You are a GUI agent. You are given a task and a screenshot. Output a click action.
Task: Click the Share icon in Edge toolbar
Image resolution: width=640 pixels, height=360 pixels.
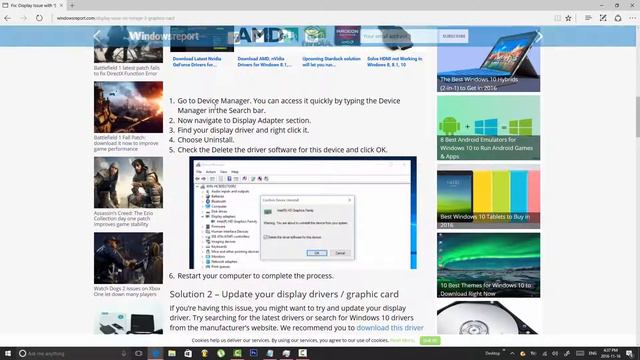[x=618, y=18]
